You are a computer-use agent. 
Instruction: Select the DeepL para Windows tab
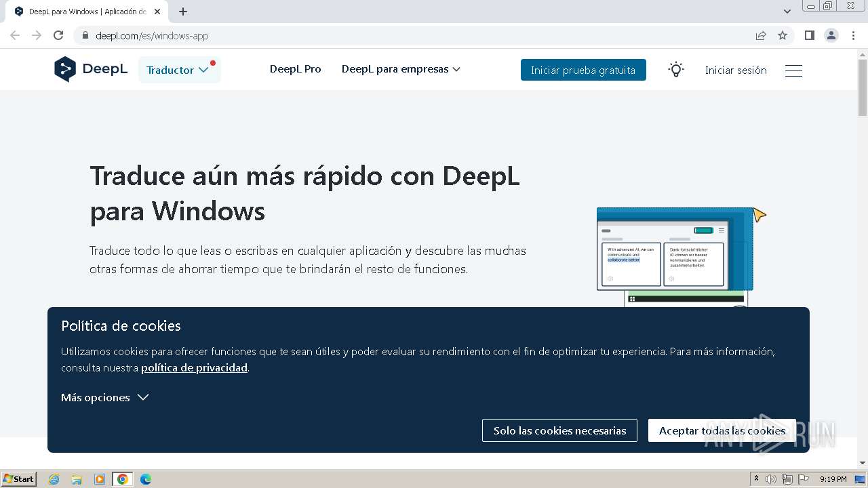87,12
